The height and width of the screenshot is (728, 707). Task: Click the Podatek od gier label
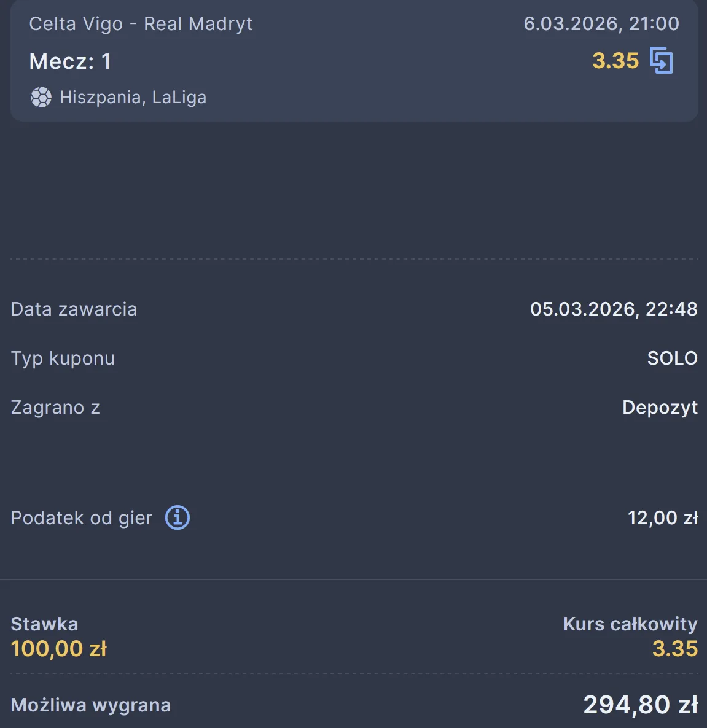81,518
